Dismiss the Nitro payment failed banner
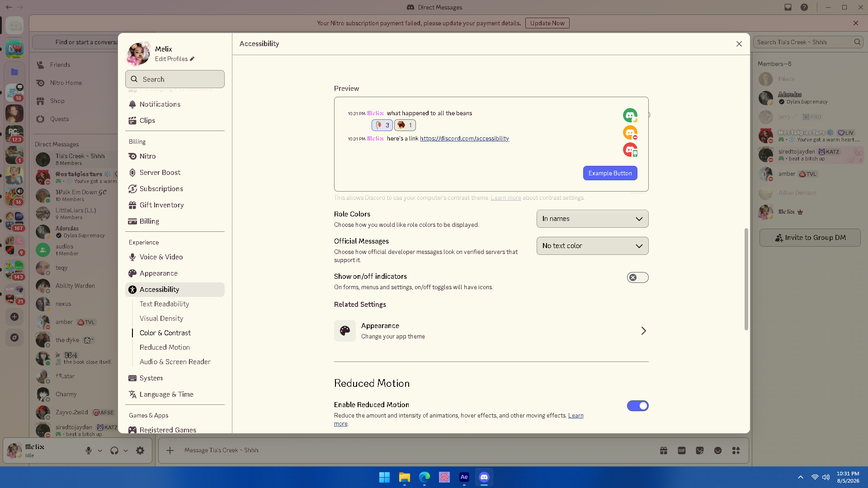Image resolution: width=868 pixels, height=488 pixels. (x=856, y=23)
